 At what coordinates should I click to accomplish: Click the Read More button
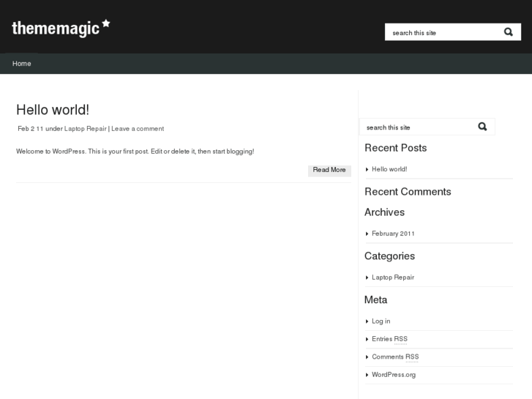329,170
